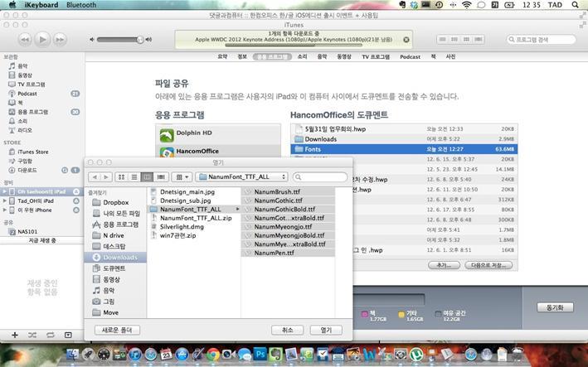Focus the 프로그램 검색 search field
588x367 pixels.
[541, 39]
